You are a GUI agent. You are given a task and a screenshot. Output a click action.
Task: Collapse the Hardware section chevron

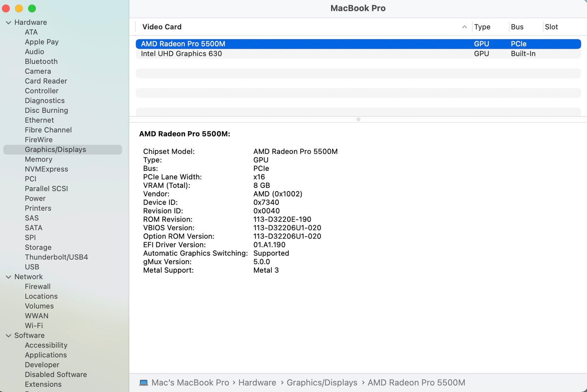pos(9,23)
